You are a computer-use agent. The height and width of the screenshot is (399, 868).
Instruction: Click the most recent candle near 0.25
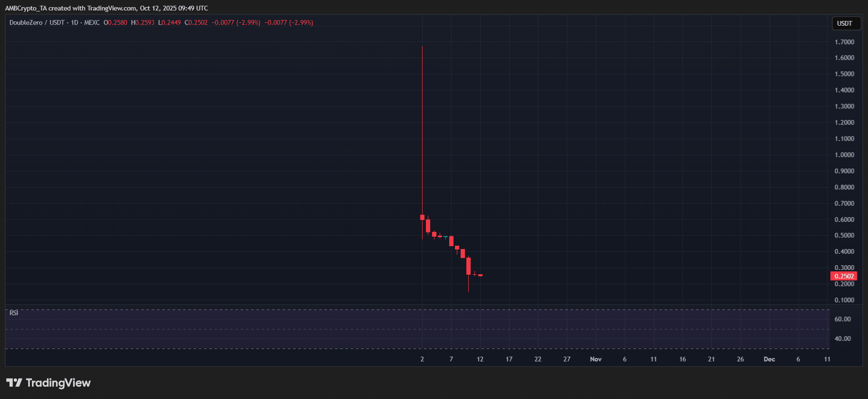click(481, 275)
